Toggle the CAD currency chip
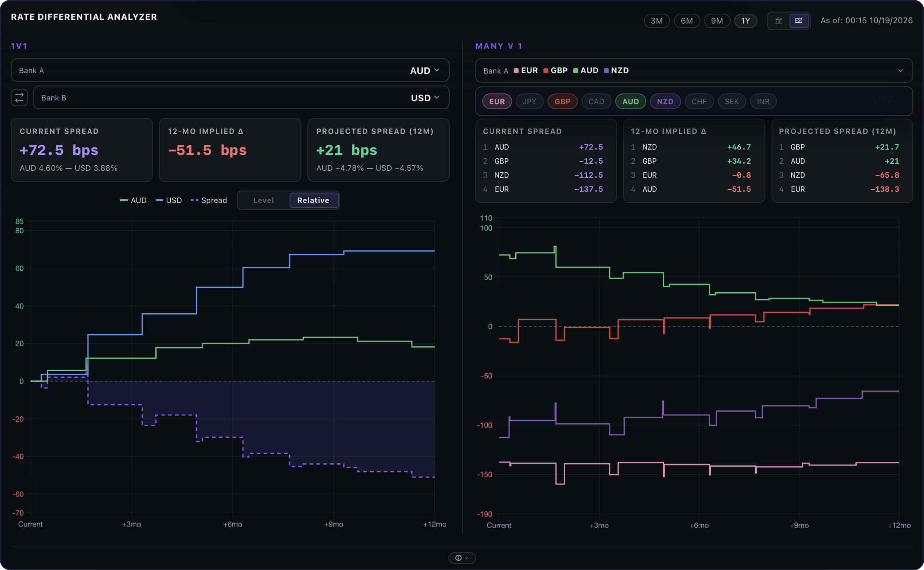 click(x=596, y=101)
